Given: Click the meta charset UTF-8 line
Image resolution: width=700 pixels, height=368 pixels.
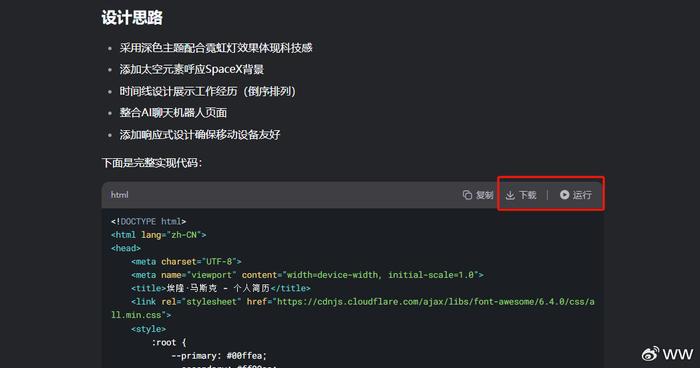Looking at the screenshot, I should 186,262.
